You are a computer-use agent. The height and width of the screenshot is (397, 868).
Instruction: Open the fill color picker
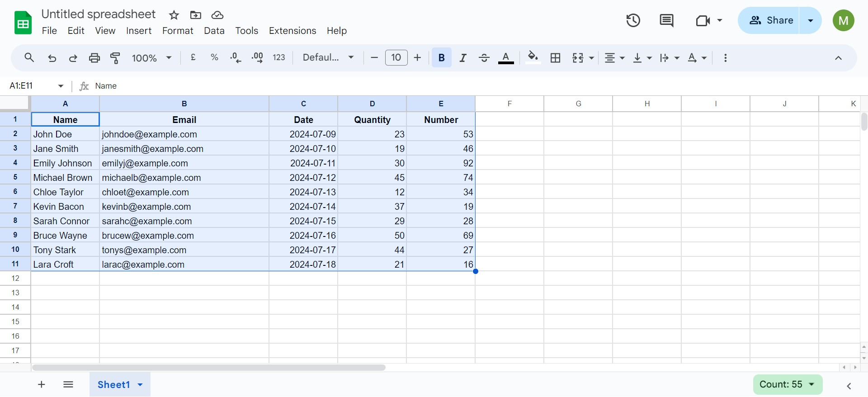click(x=533, y=58)
